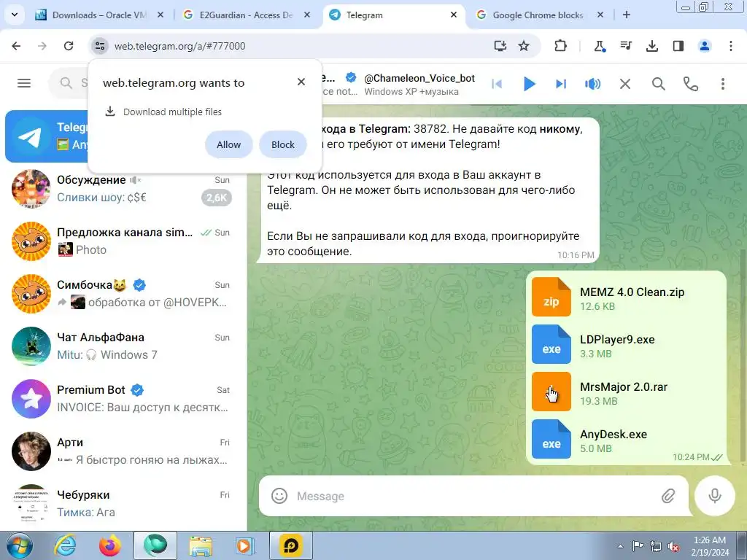747x560 pixels.
Task: Switch to E2Guardian Access Denied tab
Action: point(247,15)
